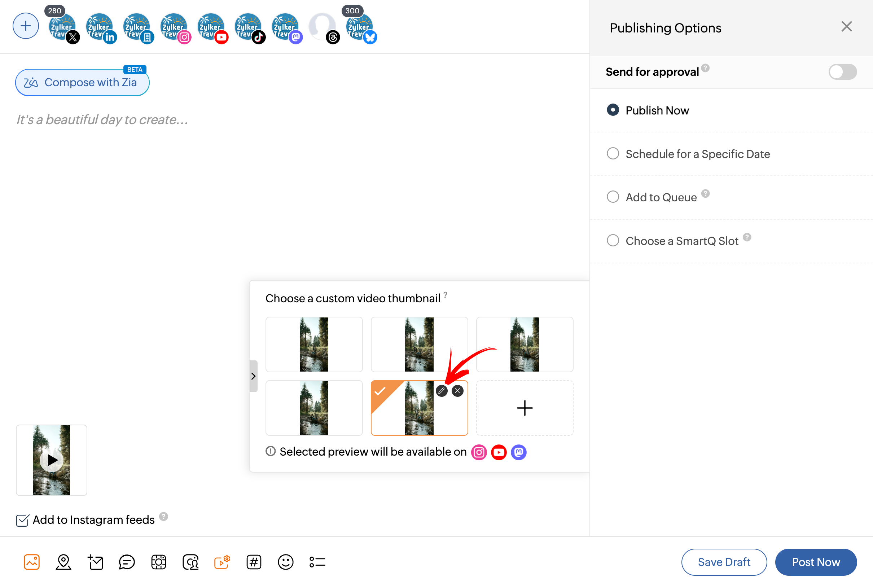
Task: Click the Save Draft button
Action: pos(723,562)
